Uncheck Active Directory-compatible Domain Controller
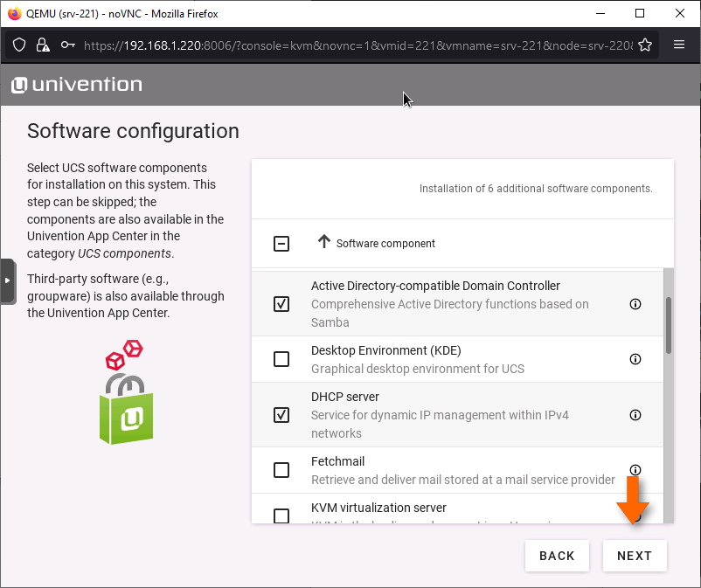The width and height of the screenshot is (701, 588). point(281,304)
